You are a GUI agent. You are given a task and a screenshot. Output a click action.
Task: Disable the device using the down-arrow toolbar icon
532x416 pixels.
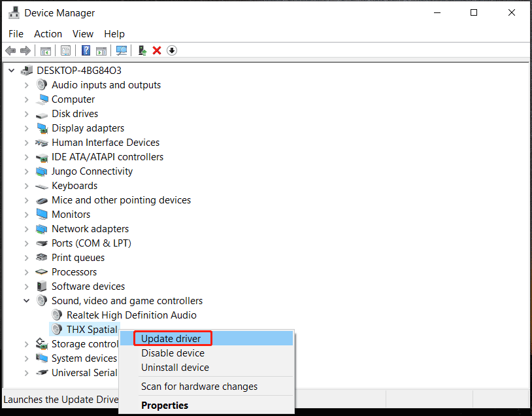click(x=172, y=50)
